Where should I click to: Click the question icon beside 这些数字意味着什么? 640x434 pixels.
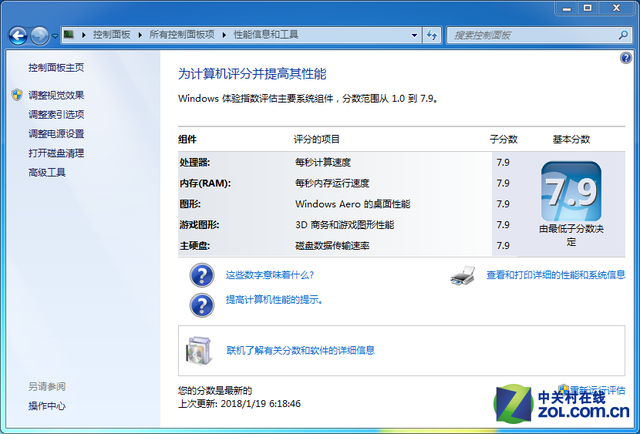coord(202,275)
